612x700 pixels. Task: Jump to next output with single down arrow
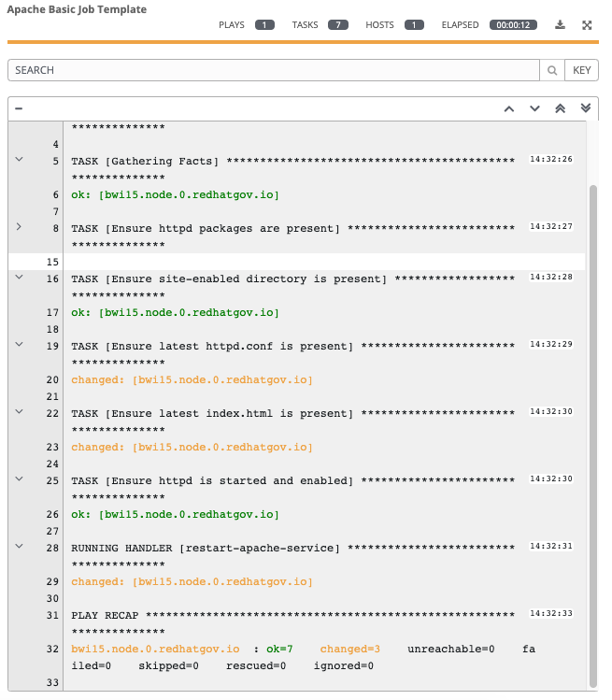pos(534,108)
